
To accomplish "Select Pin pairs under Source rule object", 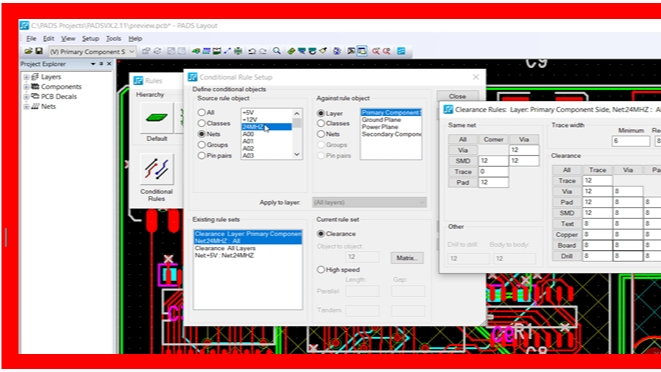I will [202, 156].
